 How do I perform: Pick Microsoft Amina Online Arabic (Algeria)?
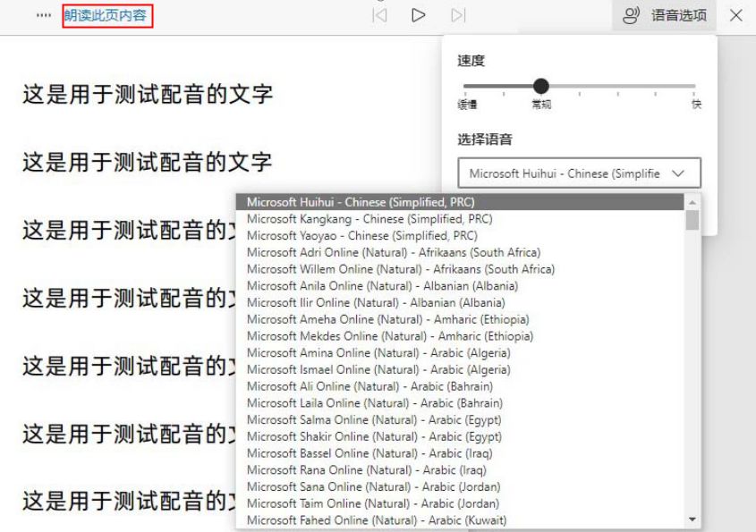coord(460,353)
